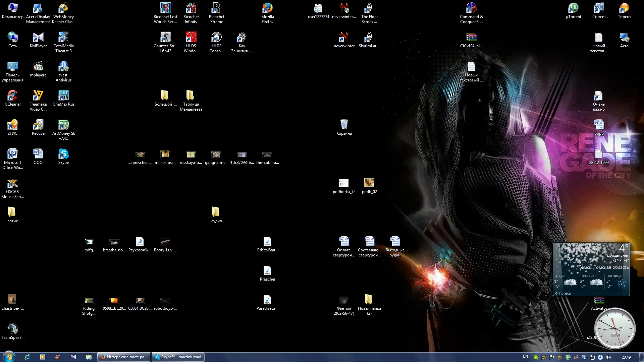
Task: Click the EN language indicator
Action: coord(525,357)
